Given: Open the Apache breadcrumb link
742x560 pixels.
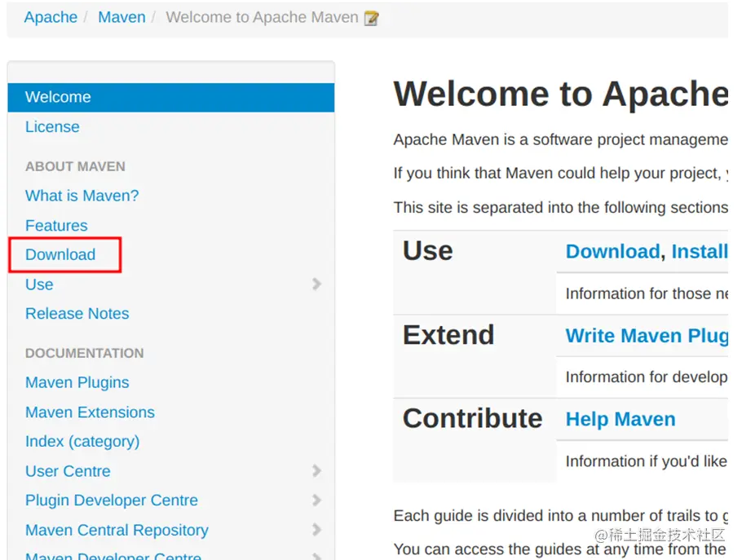Looking at the screenshot, I should (x=51, y=17).
